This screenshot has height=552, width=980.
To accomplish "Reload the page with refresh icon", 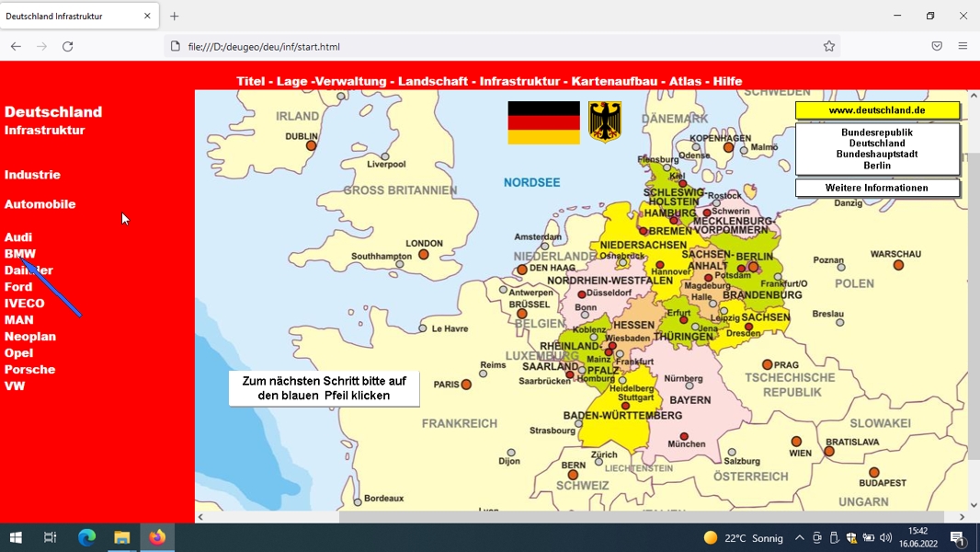I will (x=67, y=46).
